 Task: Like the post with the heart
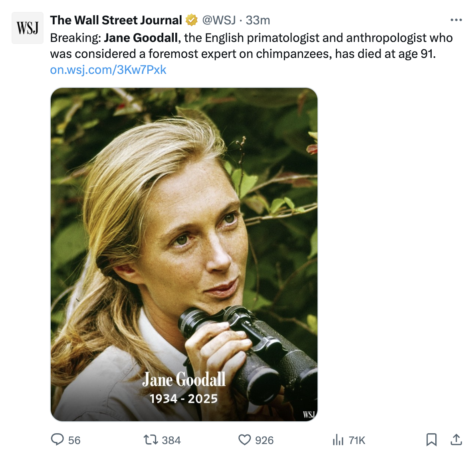click(244, 440)
